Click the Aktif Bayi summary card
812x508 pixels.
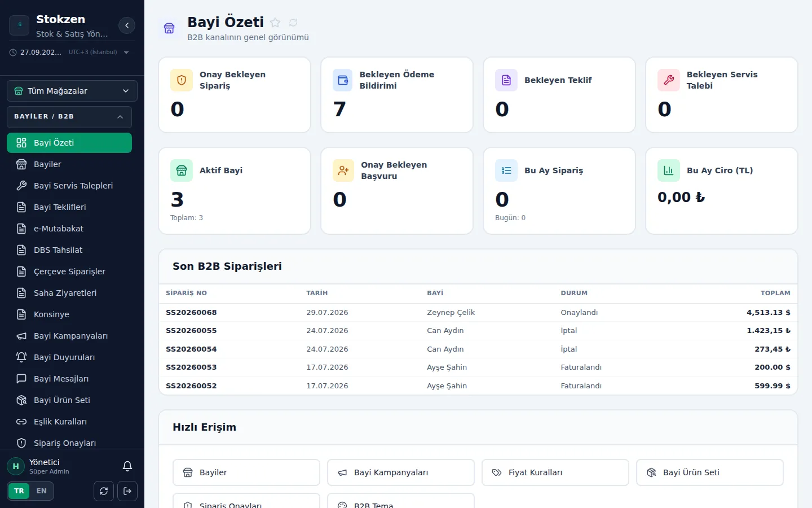coord(235,191)
